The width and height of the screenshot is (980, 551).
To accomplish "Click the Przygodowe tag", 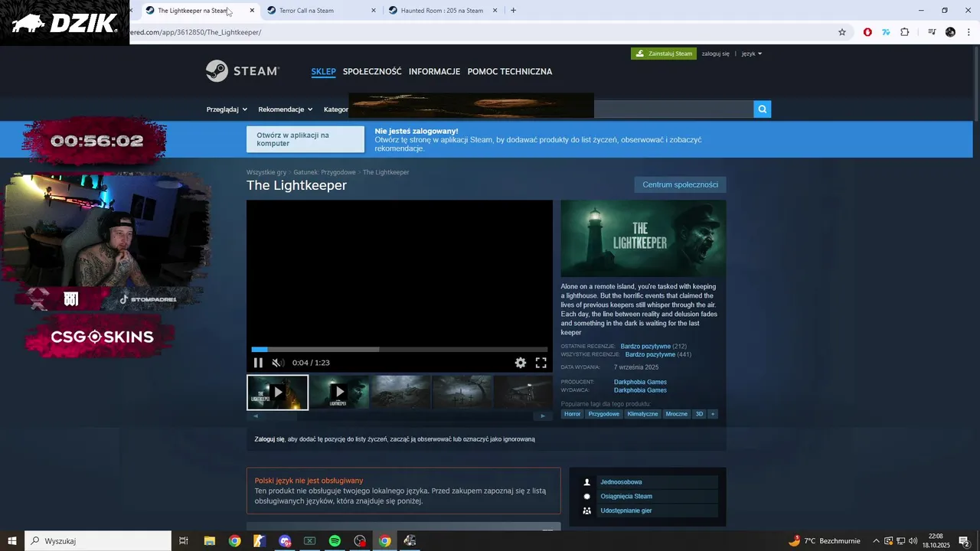I will [604, 414].
